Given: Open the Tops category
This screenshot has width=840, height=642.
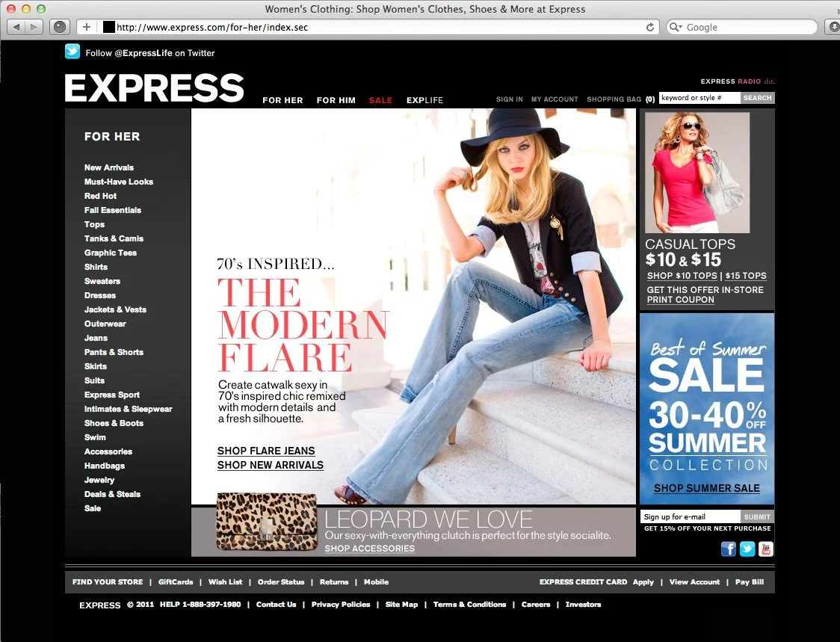Looking at the screenshot, I should click(x=94, y=224).
